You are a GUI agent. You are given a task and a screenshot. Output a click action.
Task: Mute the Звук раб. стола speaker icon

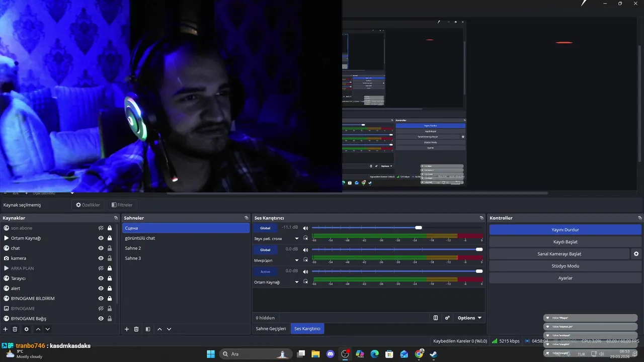pos(305,228)
